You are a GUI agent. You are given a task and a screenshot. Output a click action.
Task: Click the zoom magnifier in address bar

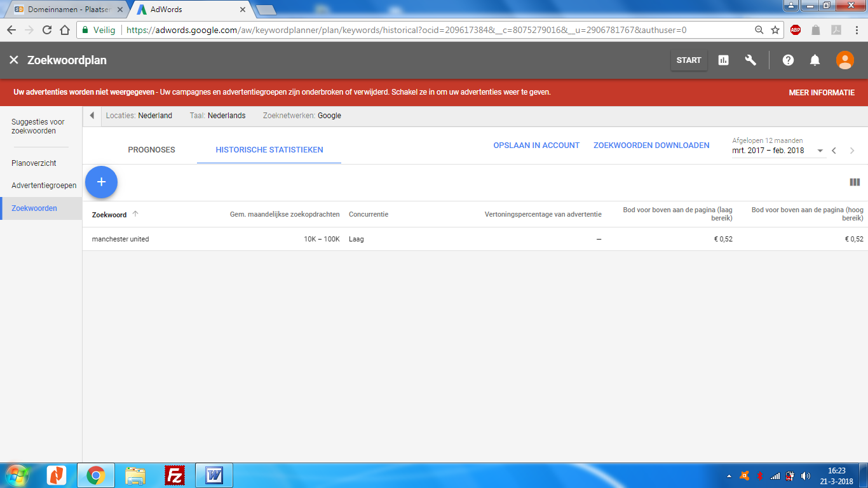(x=759, y=30)
